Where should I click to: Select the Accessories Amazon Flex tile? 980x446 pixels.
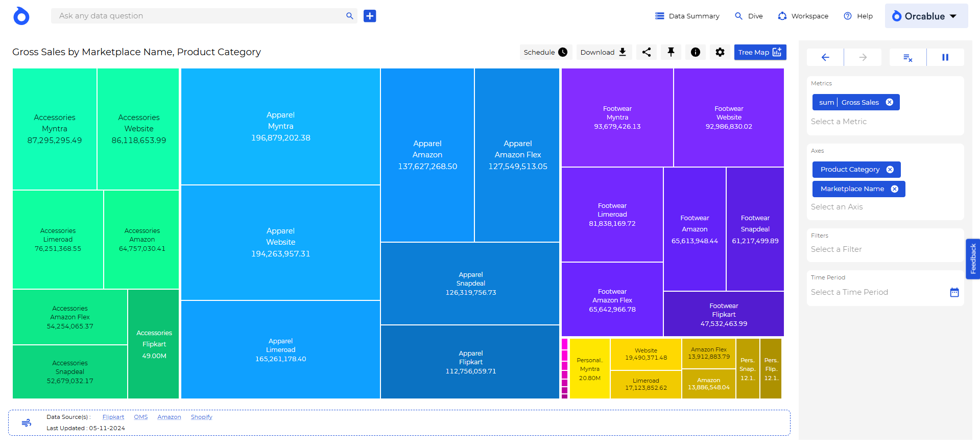click(x=70, y=317)
